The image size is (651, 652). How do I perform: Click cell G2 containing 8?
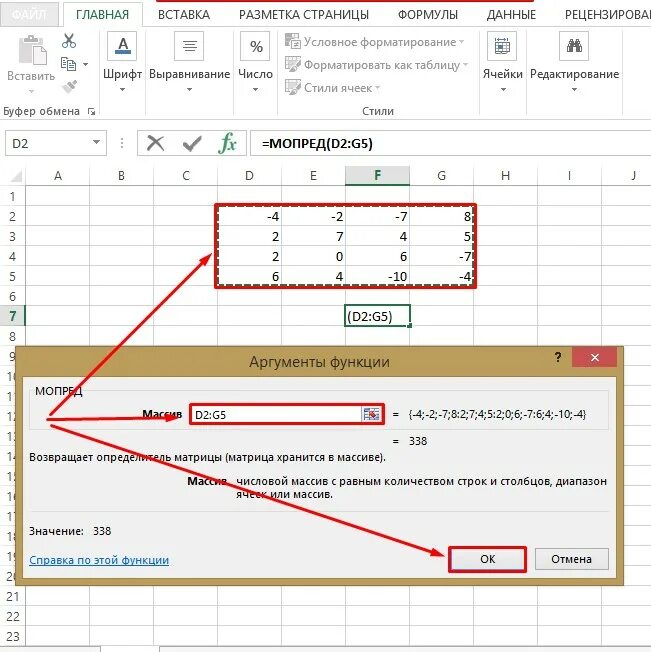(x=441, y=217)
